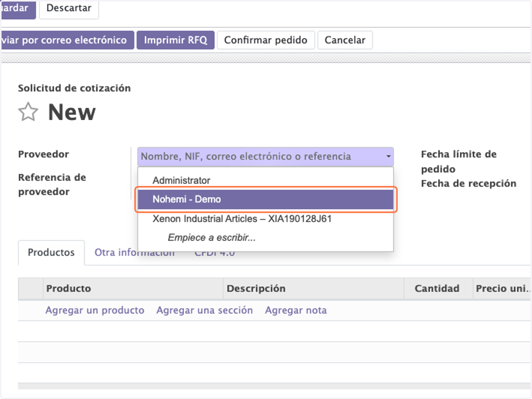Select Nohemi - Demo supplier option
This screenshot has width=532, height=399.
(266, 199)
